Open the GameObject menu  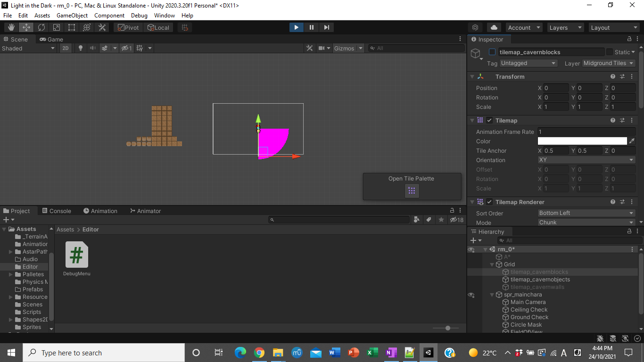click(x=72, y=15)
